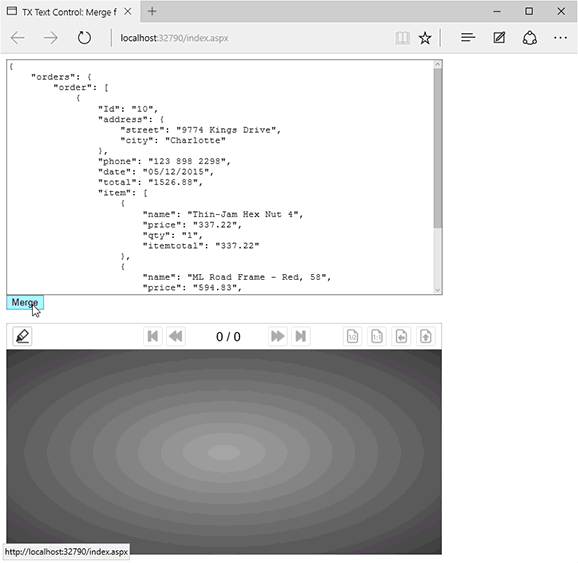
Task: Click the browser forward arrow
Action: tap(51, 38)
